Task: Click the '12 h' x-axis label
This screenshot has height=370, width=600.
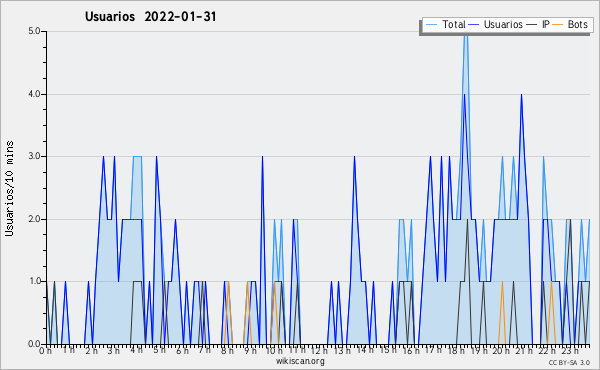Action: [319, 351]
